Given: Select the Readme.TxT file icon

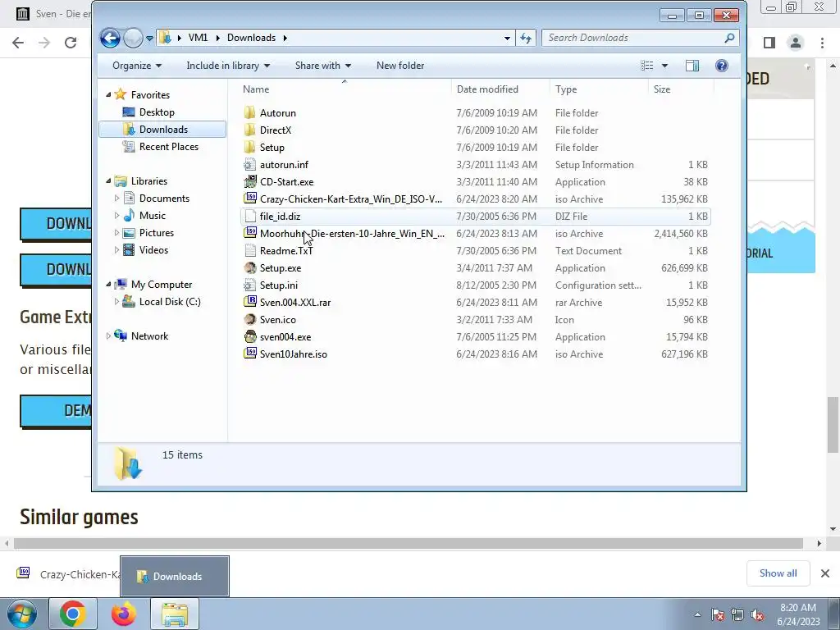Looking at the screenshot, I should [249, 251].
